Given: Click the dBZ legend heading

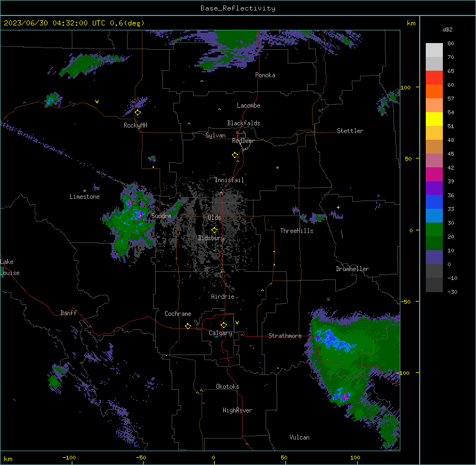Looking at the screenshot, I should [447, 29].
